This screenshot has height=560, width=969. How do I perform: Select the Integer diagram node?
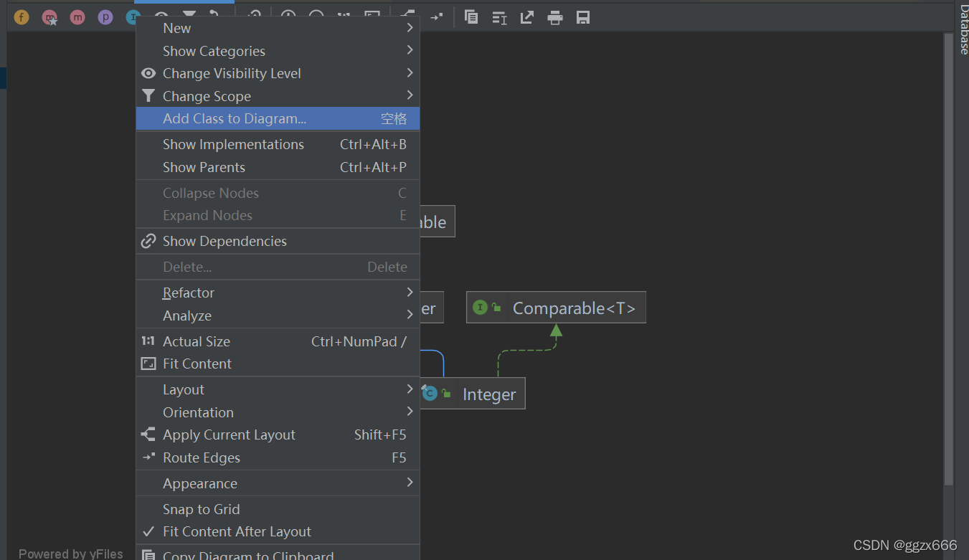coord(473,394)
